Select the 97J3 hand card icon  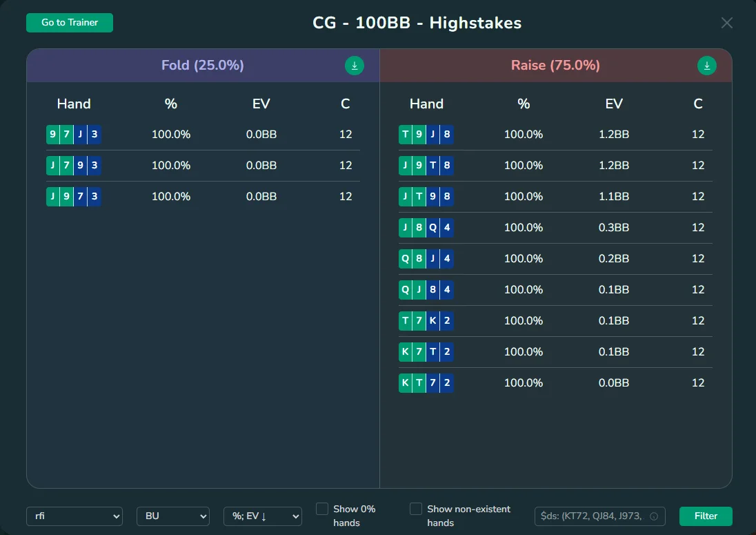click(x=74, y=135)
